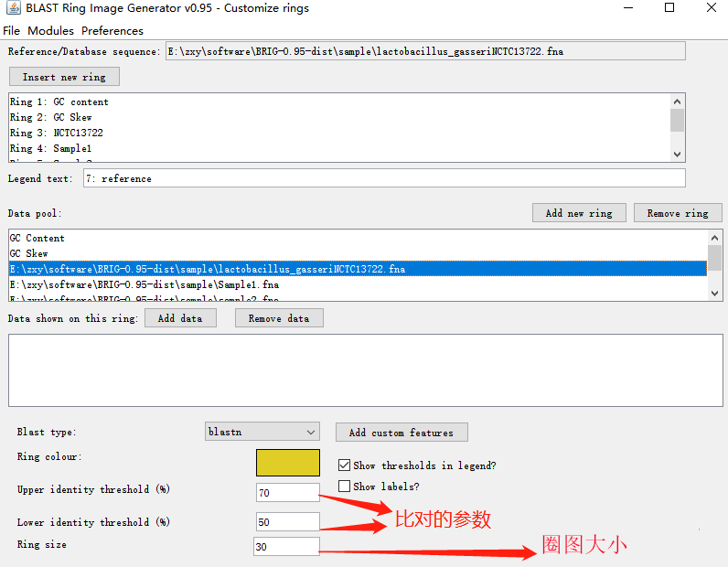Select Ring 4: Sample1
728x567 pixels.
[50, 148]
